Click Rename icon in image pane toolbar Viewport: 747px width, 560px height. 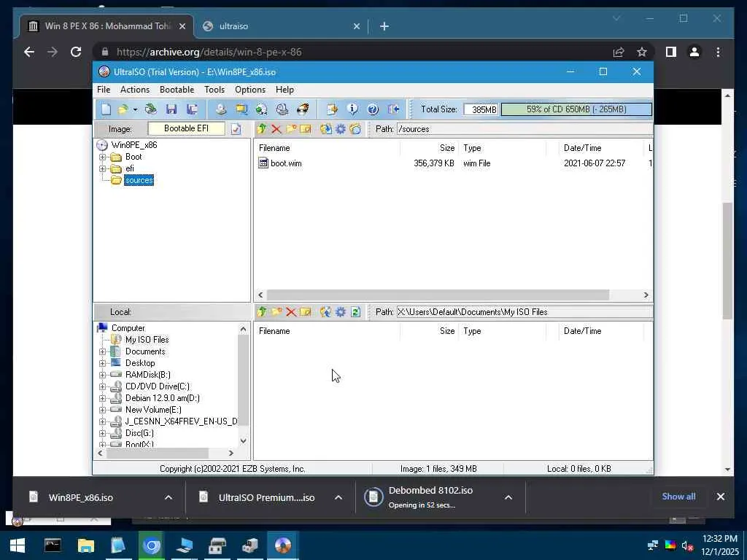coord(306,129)
